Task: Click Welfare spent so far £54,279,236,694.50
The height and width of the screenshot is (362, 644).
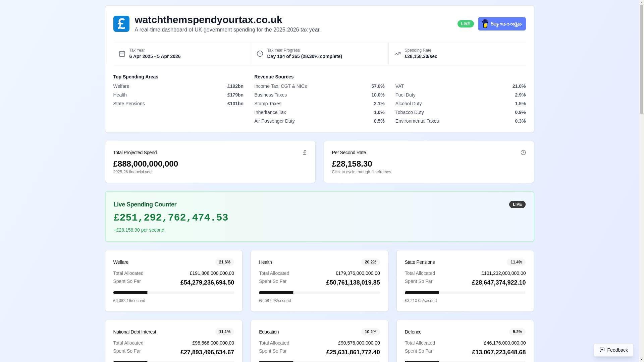Action: pyautogui.click(x=207, y=283)
